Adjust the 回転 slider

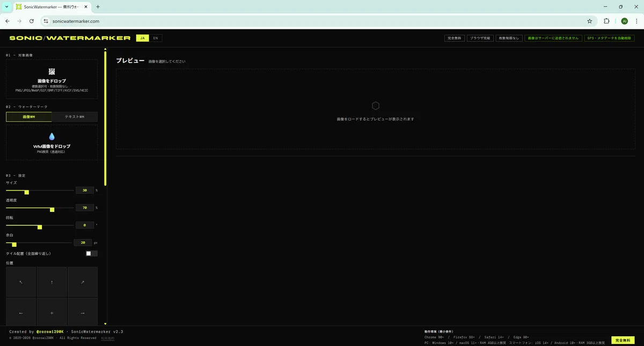pyautogui.click(x=40, y=225)
